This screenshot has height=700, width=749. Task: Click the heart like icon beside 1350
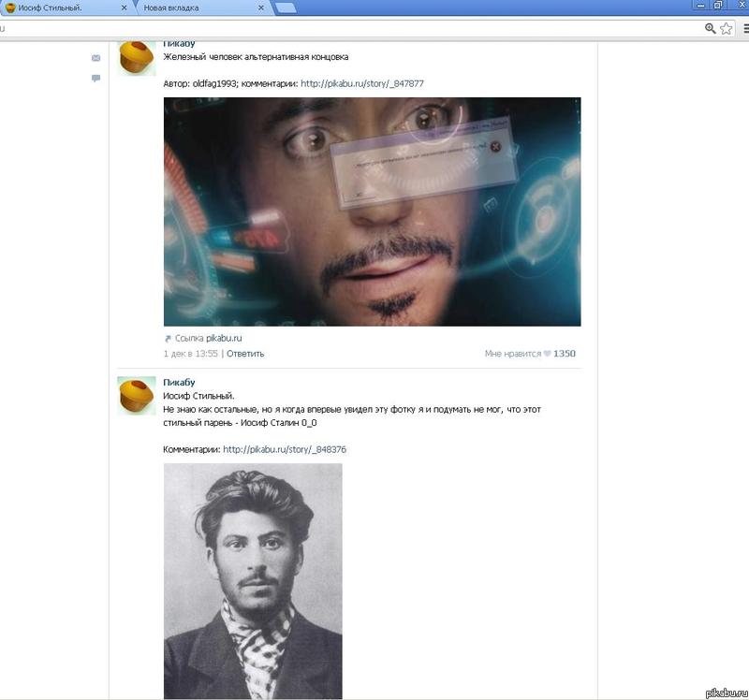[x=548, y=354]
